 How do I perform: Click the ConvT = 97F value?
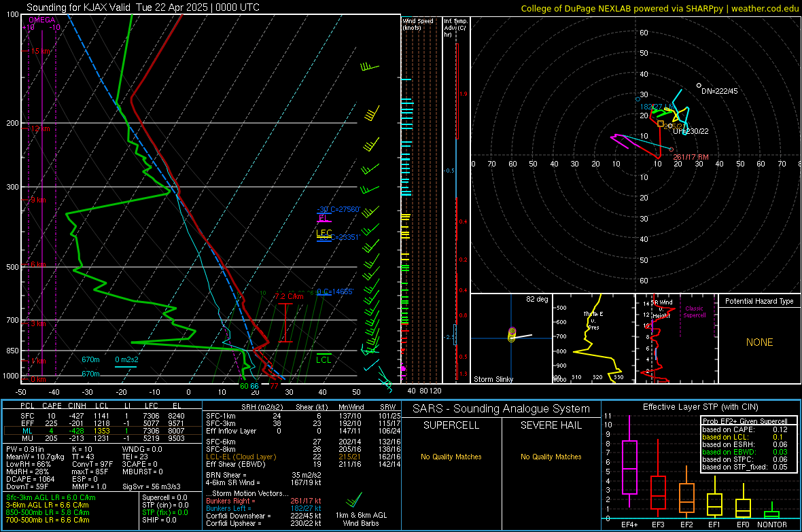[x=92, y=465]
